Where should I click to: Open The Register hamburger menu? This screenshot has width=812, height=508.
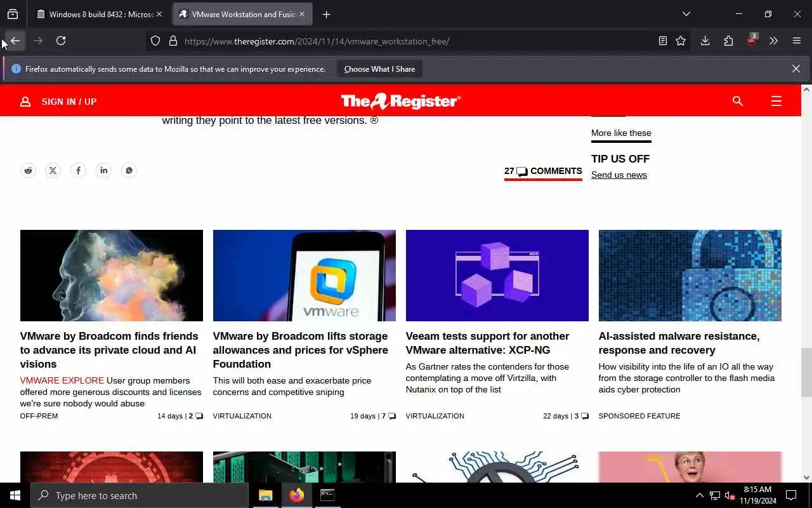[776, 101]
